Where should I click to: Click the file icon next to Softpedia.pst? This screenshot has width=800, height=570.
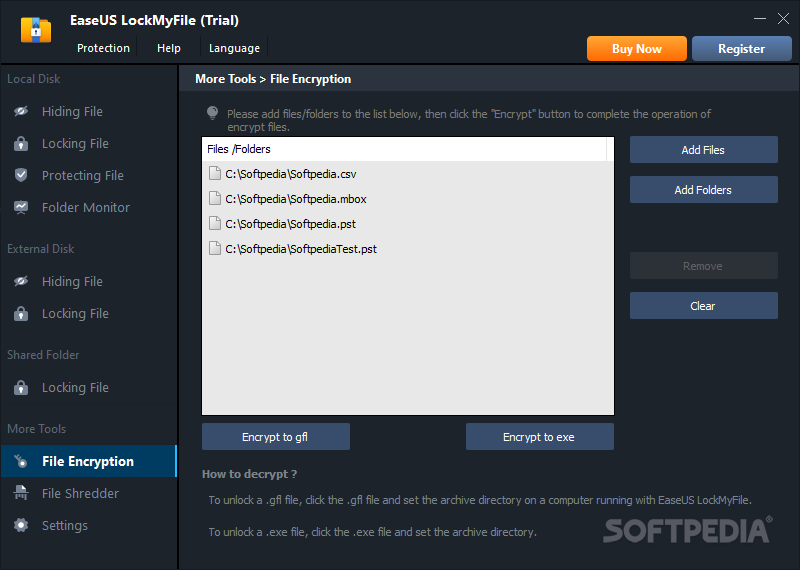(215, 224)
